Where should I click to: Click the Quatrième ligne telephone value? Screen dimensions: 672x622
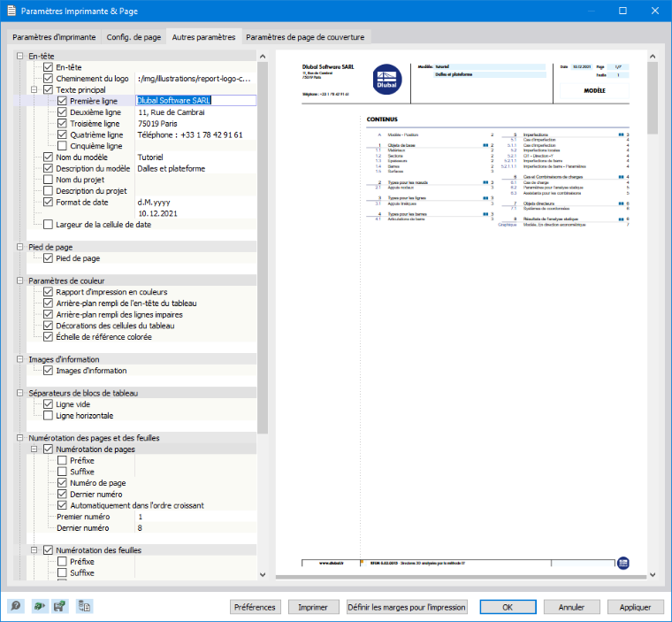[x=190, y=134]
